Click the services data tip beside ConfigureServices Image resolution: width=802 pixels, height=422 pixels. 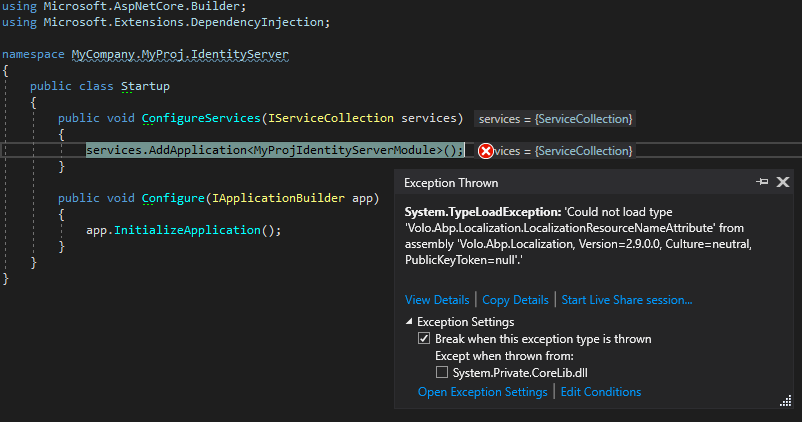pyautogui.click(x=555, y=119)
